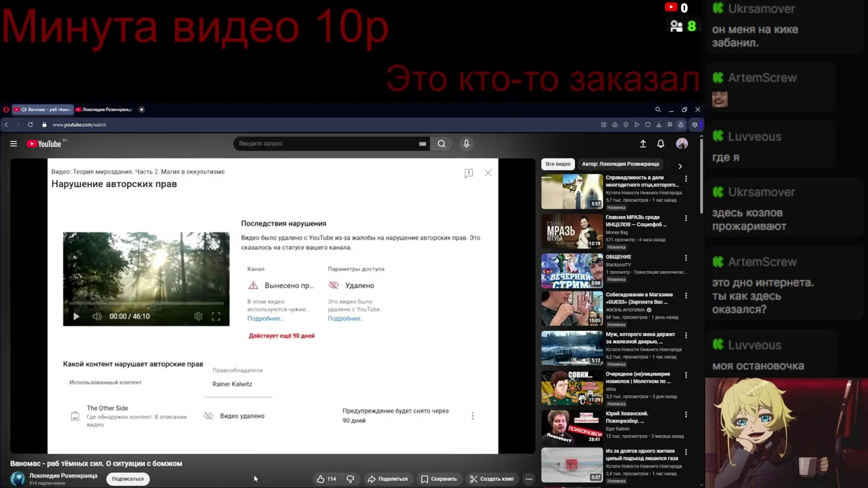Screen dimensions: 868x488
Task: Click 'Подписаться' subscribe button
Action: coord(128,479)
